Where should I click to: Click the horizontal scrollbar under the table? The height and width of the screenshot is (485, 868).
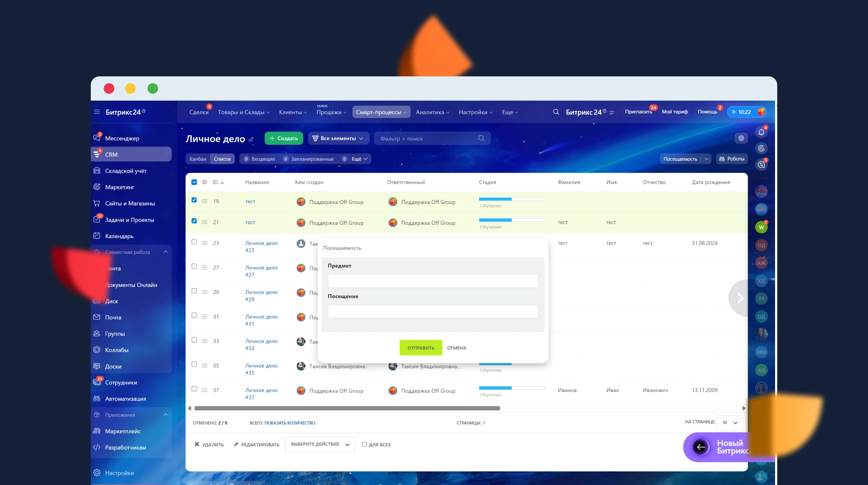click(347, 408)
